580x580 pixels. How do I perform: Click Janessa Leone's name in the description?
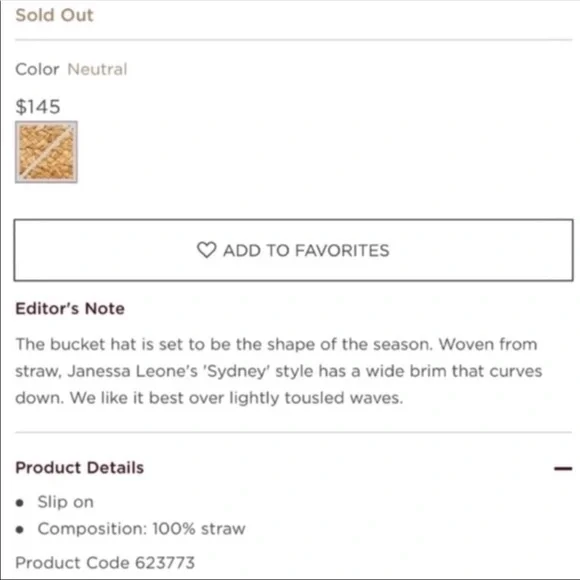coord(132,371)
